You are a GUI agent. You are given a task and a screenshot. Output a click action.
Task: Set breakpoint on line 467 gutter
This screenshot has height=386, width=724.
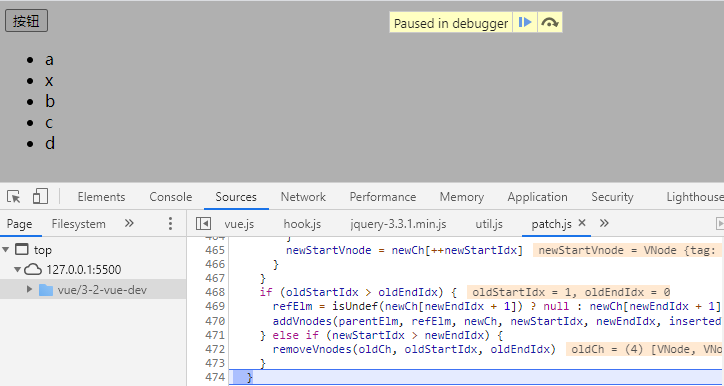pos(215,278)
